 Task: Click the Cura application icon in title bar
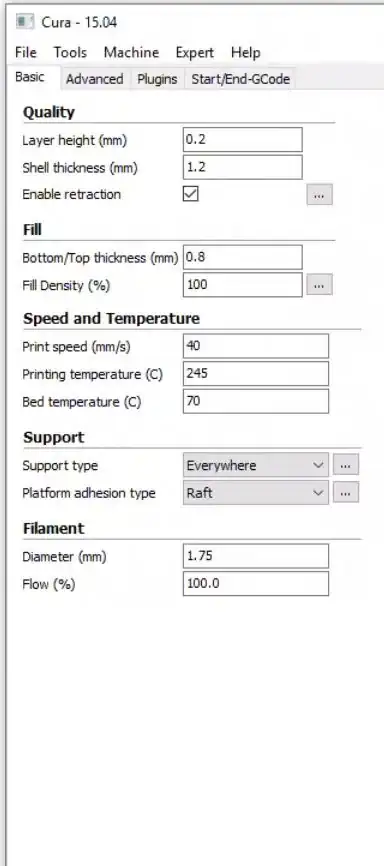pos(25,22)
